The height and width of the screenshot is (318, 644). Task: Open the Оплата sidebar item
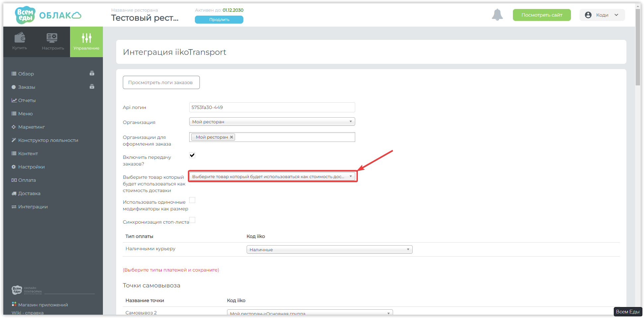click(27, 180)
